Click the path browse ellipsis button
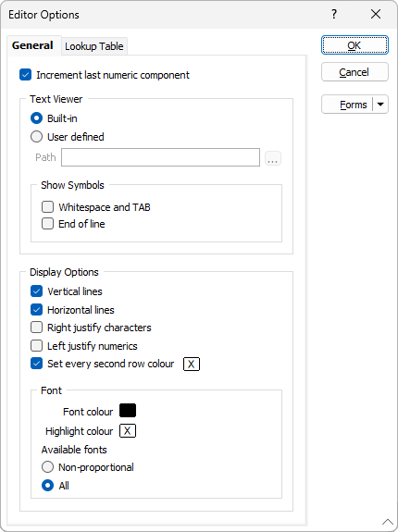Viewport: 398px width, 532px height. (x=273, y=158)
